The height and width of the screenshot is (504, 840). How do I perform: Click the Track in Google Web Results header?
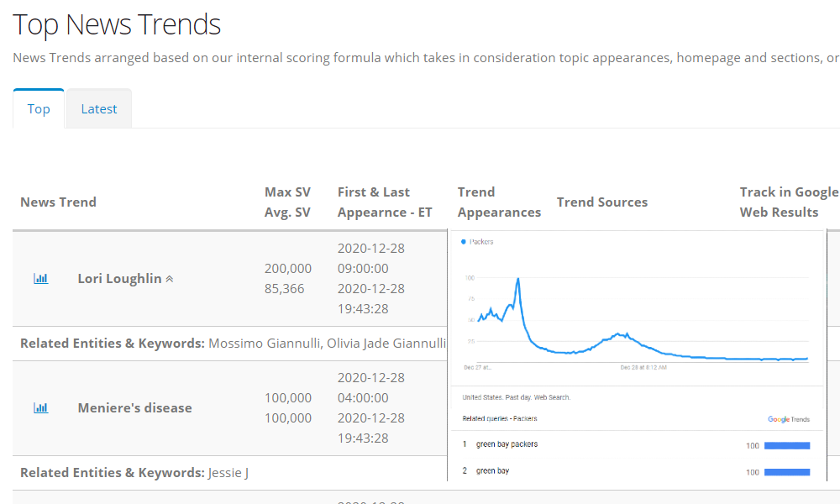pos(788,202)
